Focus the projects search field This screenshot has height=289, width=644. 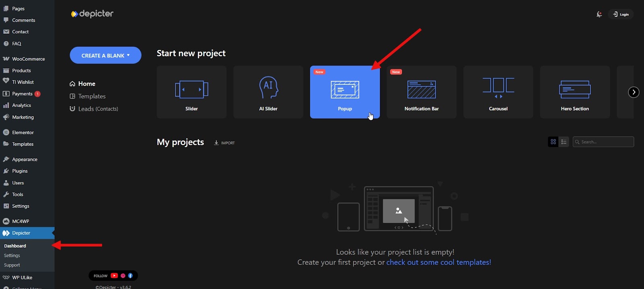[x=606, y=142]
